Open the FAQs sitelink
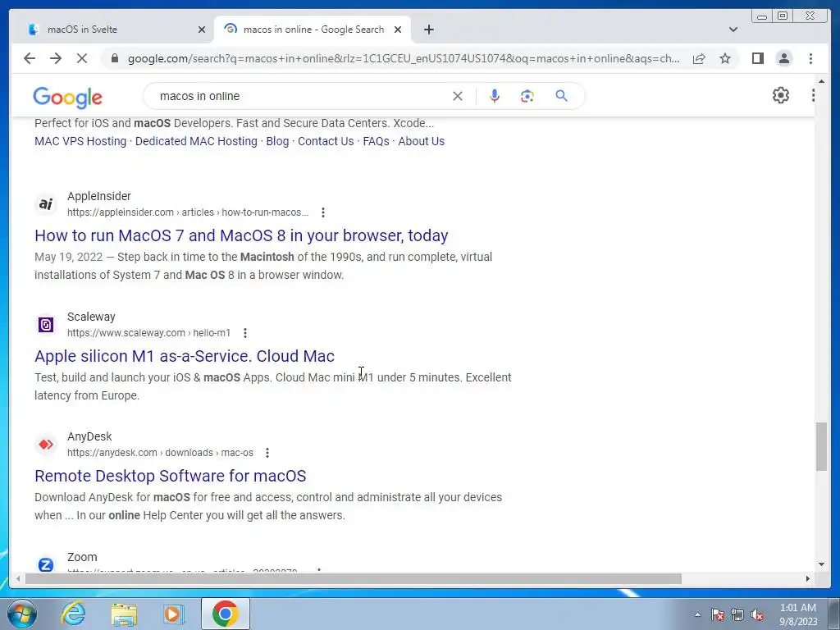Image resolution: width=840 pixels, height=630 pixels. click(x=376, y=141)
